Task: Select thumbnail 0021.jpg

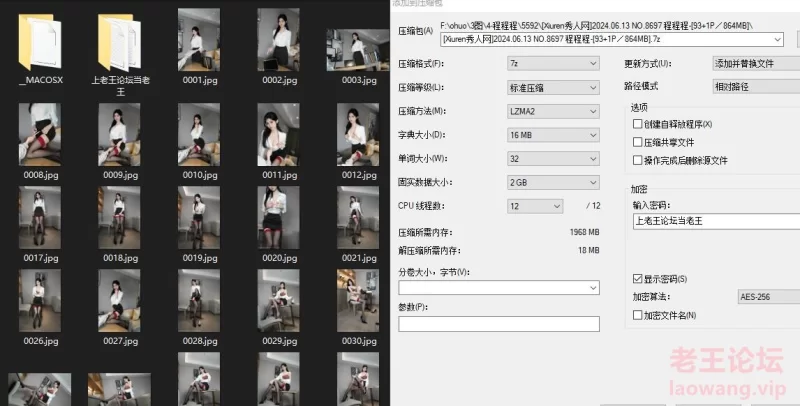Action: (x=358, y=218)
